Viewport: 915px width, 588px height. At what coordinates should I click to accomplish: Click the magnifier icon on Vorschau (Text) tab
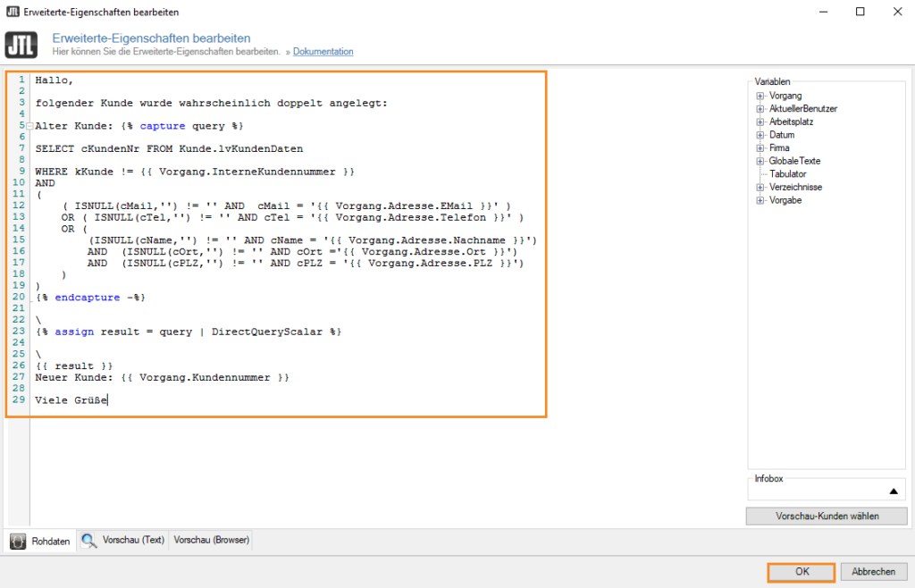pos(88,540)
